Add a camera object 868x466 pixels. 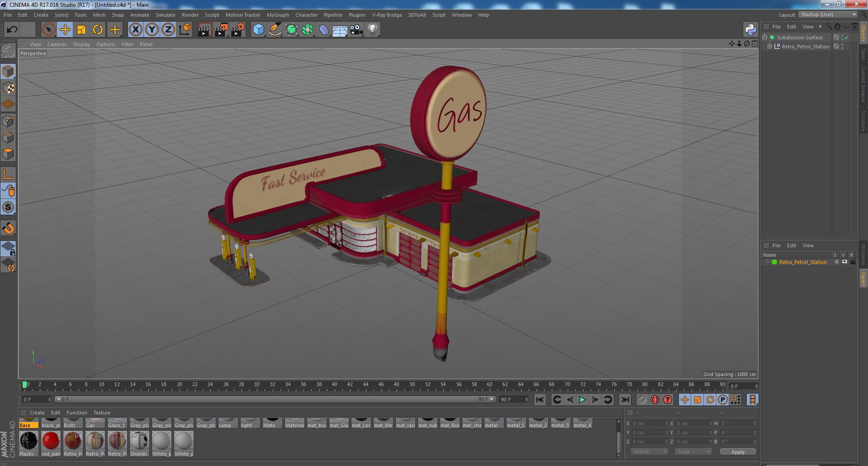(x=356, y=30)
